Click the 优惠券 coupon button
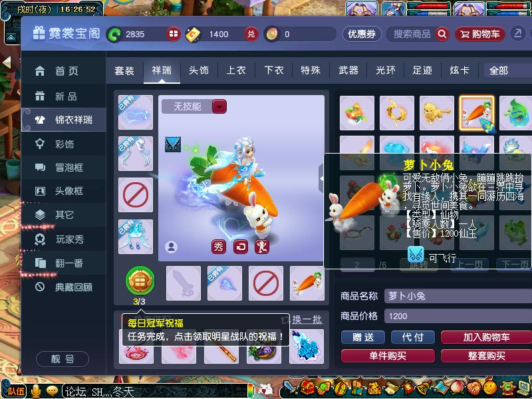Image resolution: width=532 pixels, height=399 pixels. point(362,34)
